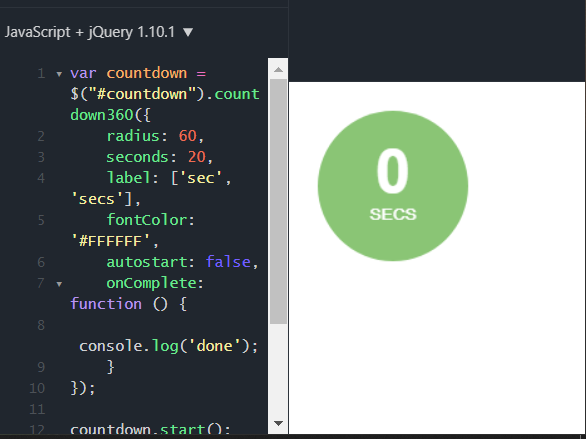The height and width of the screenshot is (439, 586).
Task: Place cursor on radius value 60
Action: [188, 136]
